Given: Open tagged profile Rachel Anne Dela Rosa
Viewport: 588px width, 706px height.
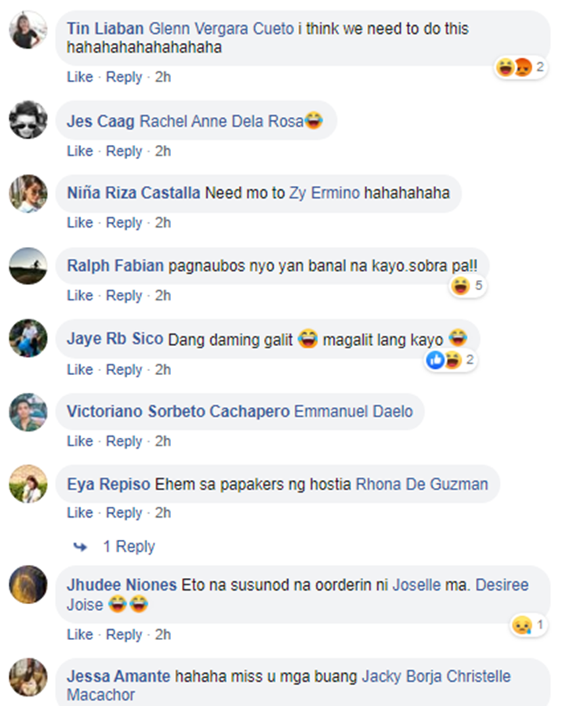Looking at the screenshot, I should (221, 121).
